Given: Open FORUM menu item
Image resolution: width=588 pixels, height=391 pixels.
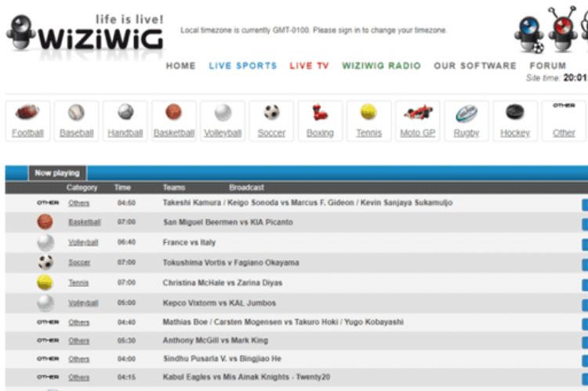Looking at the screenshot, I should [548, 66].
